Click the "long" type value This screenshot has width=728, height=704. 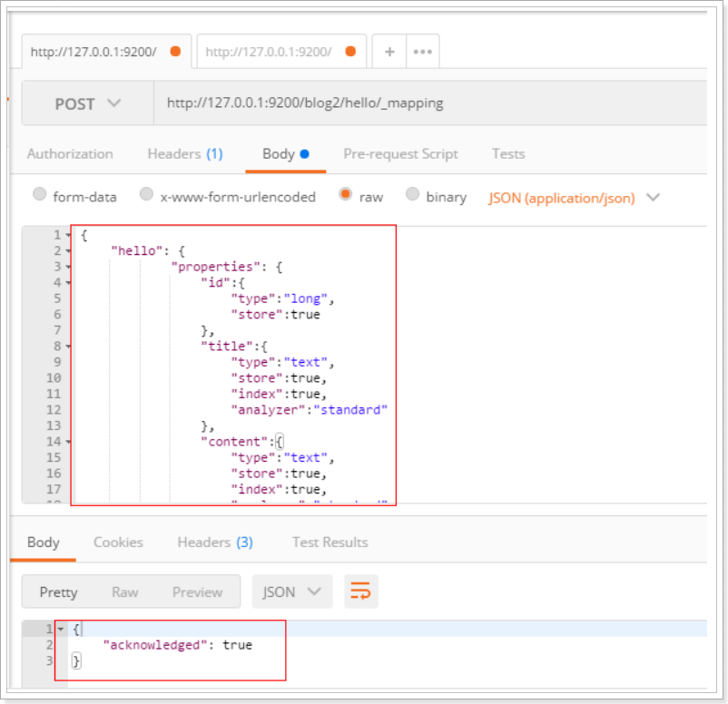click(x=306, y=298)
